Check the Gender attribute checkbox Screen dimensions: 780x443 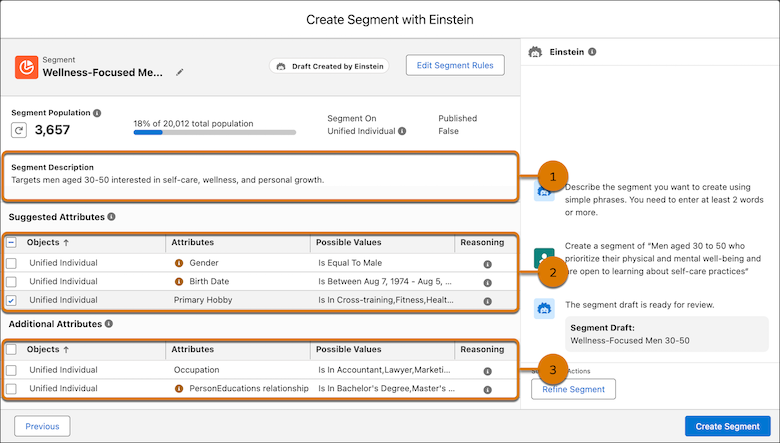click(12, 264)
